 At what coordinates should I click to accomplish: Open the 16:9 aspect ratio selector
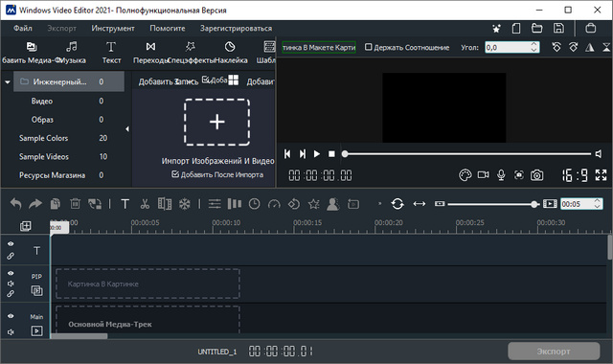pos(575,175)
